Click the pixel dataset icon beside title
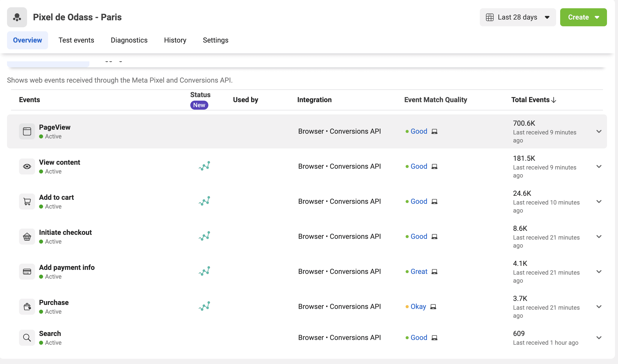The height and width of the screenshot is (364, 618). pos(17,17)
